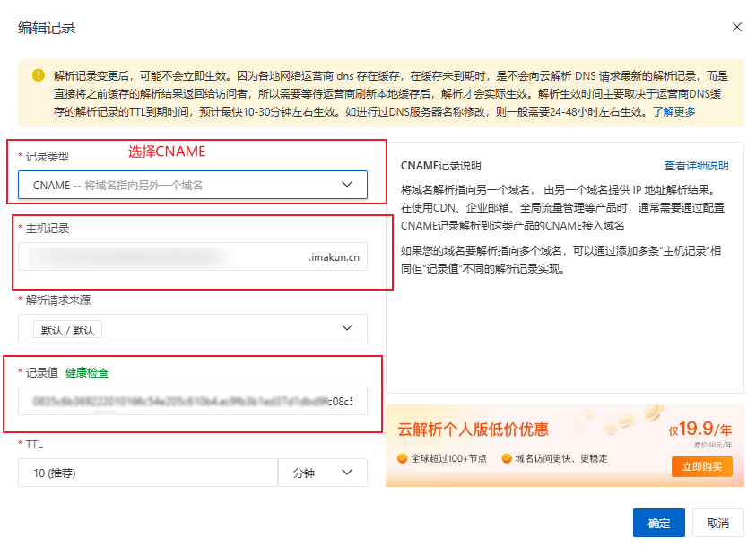Expand the 解析请求来源 dropdown arrow
Screen dimensions: 756x556
(347, 328)
